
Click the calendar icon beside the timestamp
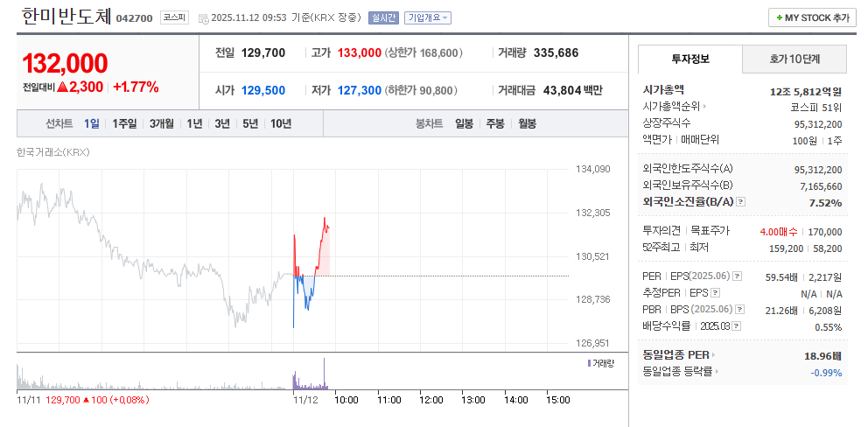click(x=203, y=18)
